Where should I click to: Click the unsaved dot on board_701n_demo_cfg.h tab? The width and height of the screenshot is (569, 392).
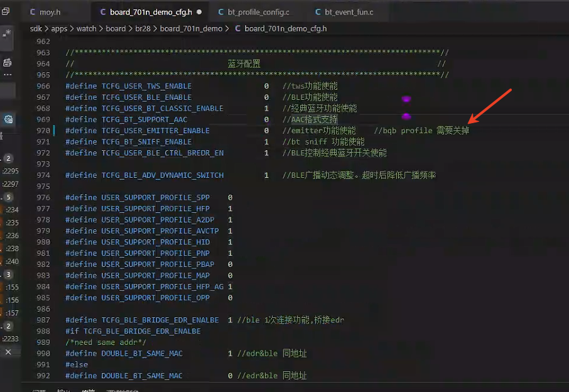(199, 12)
